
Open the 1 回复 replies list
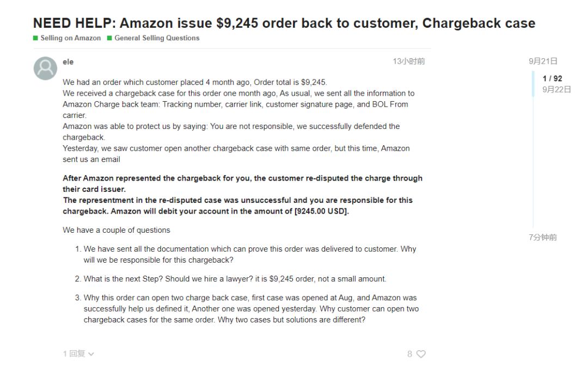point(78,353)
